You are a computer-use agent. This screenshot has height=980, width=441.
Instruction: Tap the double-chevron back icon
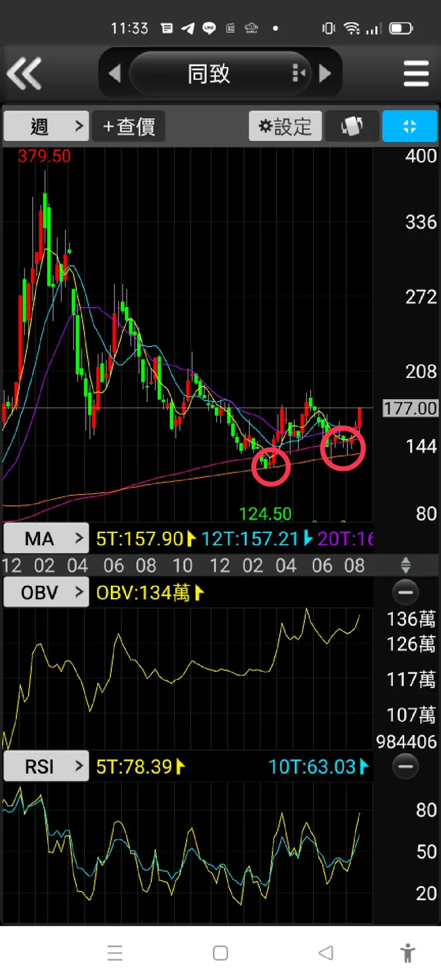[24, 74]
